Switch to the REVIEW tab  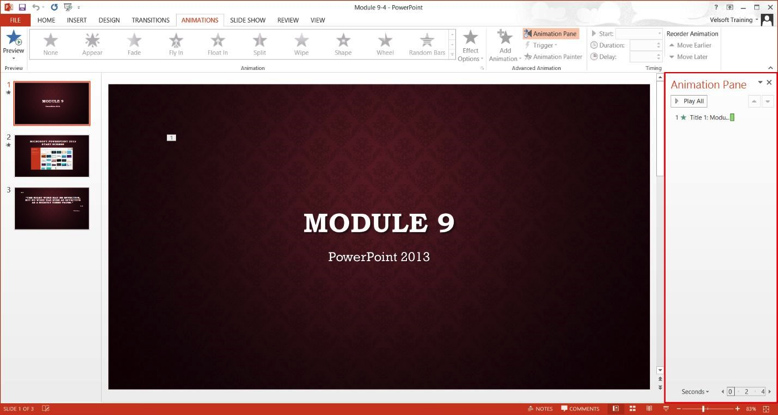[288, 20]
